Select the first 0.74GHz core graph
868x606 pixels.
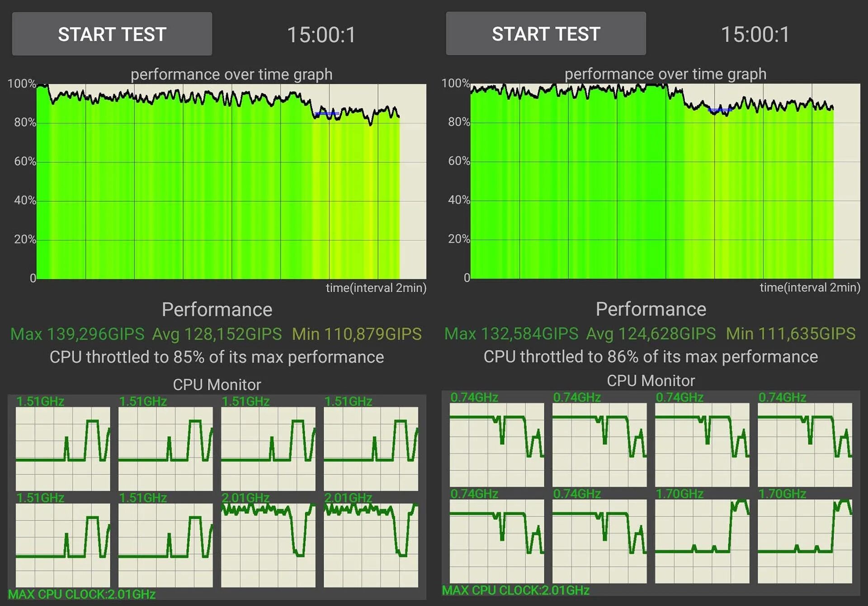[x=496, y=445]
